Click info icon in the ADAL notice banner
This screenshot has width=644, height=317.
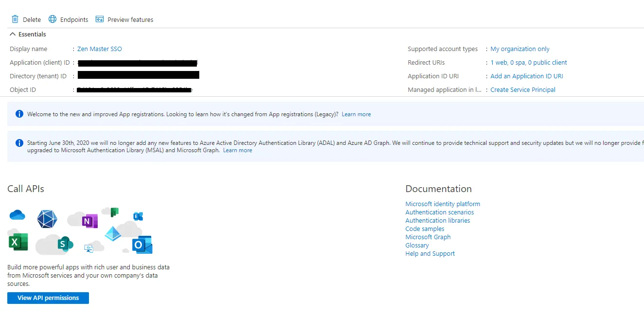click(x=19, y=143)
